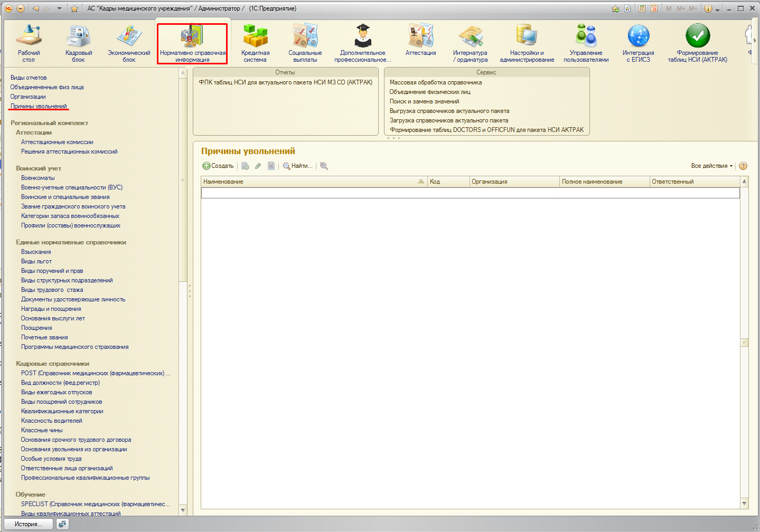
Task: Click the help question mark icon
Action: (743, 166)
